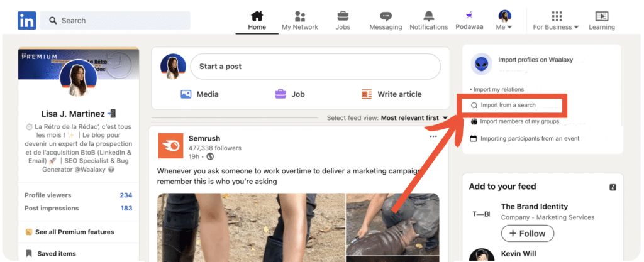Image resolution: width=644 pixels, height=262 pixels.
Task: Open the Learning video icon
Action: pos(601,16)
